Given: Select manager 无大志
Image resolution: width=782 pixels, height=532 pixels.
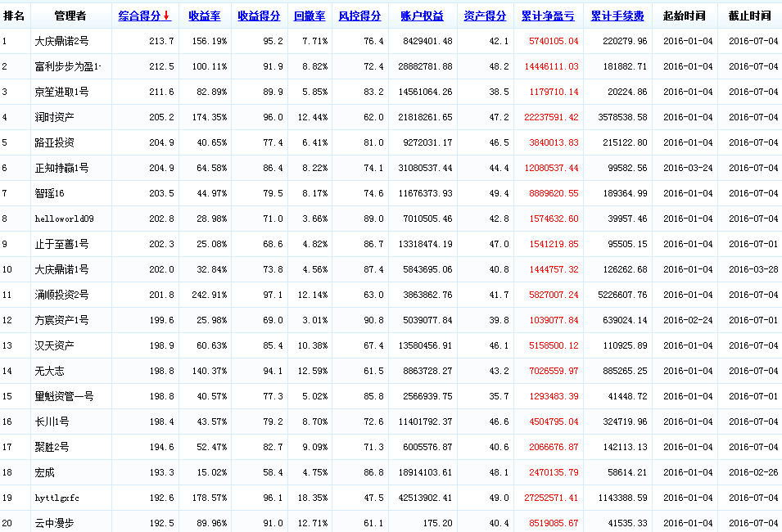Looking at the screenshot, I should tap(49, 371).
